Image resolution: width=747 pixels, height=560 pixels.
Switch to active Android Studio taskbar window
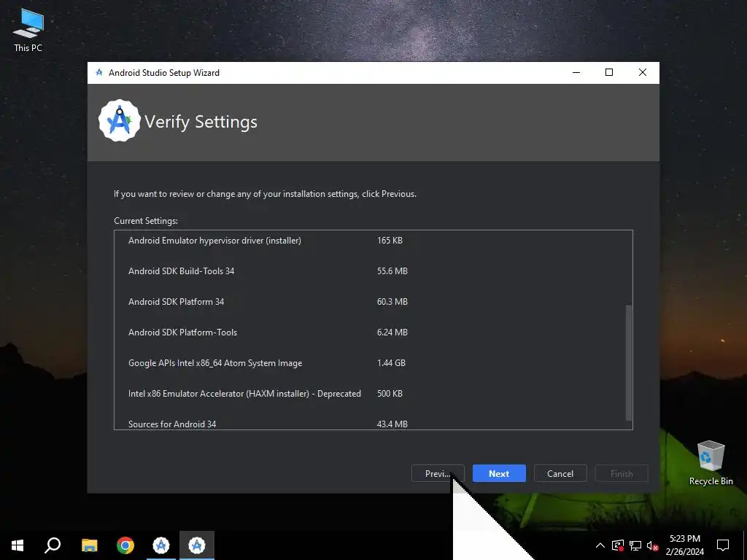(x=197, y=545)
